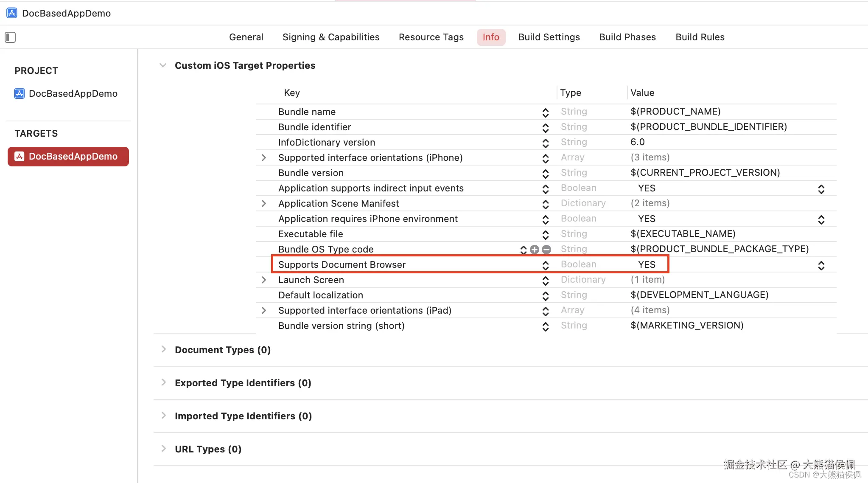The height and width of the screenshot is (483, 868).
Task: Switch to the Build Settings tab
Action: [549, 37]
